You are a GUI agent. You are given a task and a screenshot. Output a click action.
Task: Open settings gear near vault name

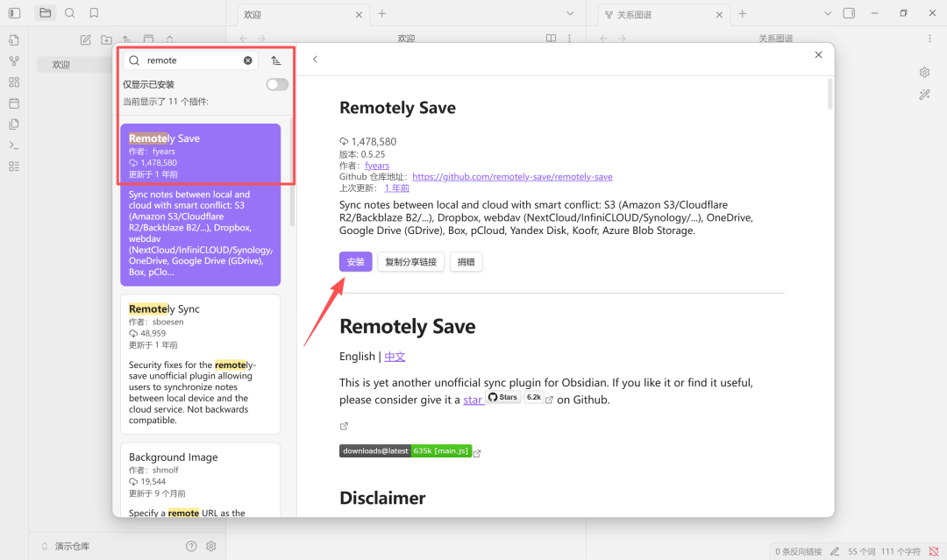(x=210, y=546)
